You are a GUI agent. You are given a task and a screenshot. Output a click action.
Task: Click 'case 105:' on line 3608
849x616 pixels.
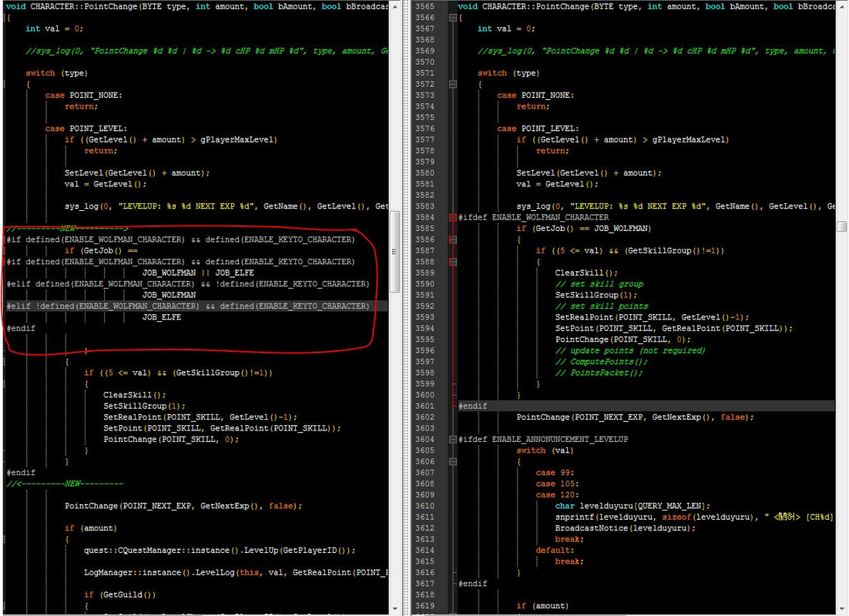(557, 484)
